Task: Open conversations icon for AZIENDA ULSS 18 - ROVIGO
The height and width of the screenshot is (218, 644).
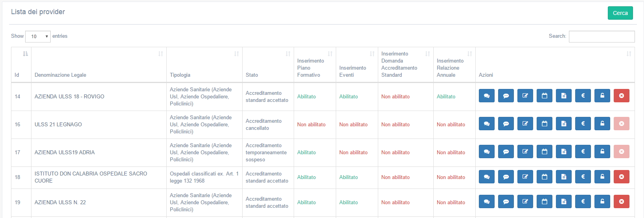Action: [486, 96]
